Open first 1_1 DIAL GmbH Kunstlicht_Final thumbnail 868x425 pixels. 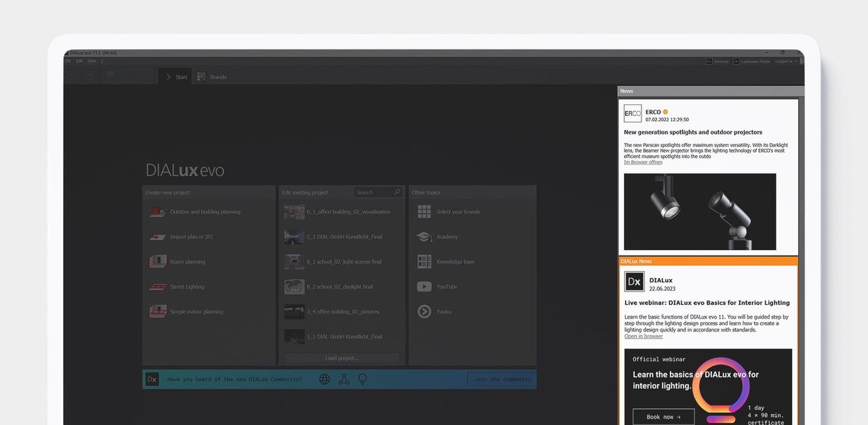[x=294, y=237]
